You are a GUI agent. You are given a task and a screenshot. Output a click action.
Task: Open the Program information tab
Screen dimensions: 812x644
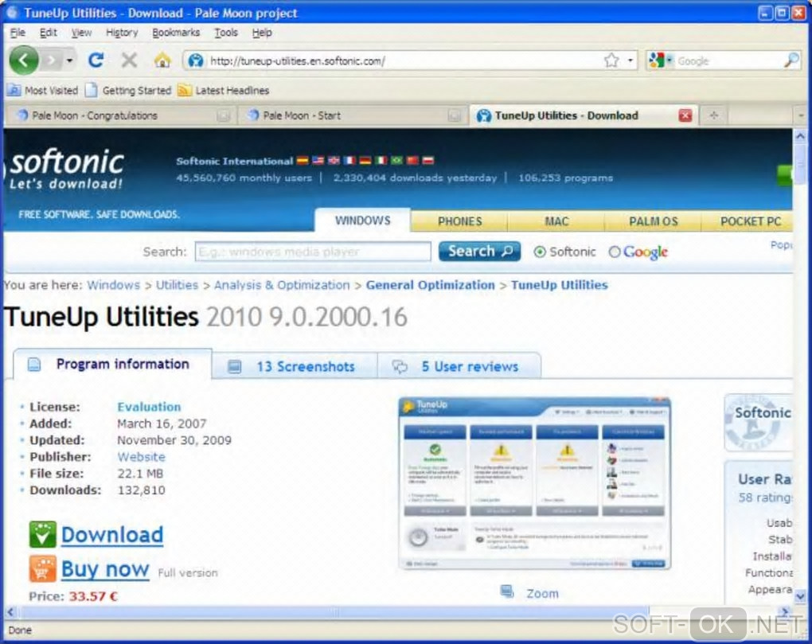point(113,364)
